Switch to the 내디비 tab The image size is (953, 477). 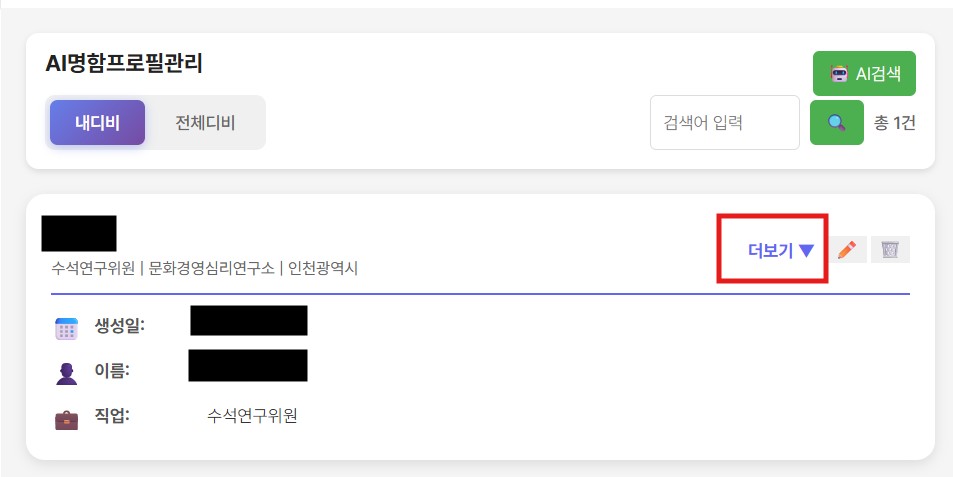(97, 123)
